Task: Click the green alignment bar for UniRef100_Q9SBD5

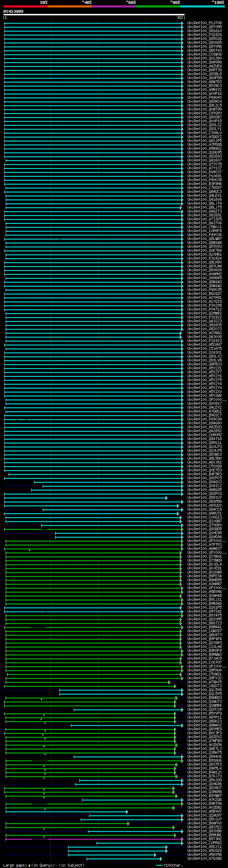Action: pyautogui.click(x=94, y=529)
